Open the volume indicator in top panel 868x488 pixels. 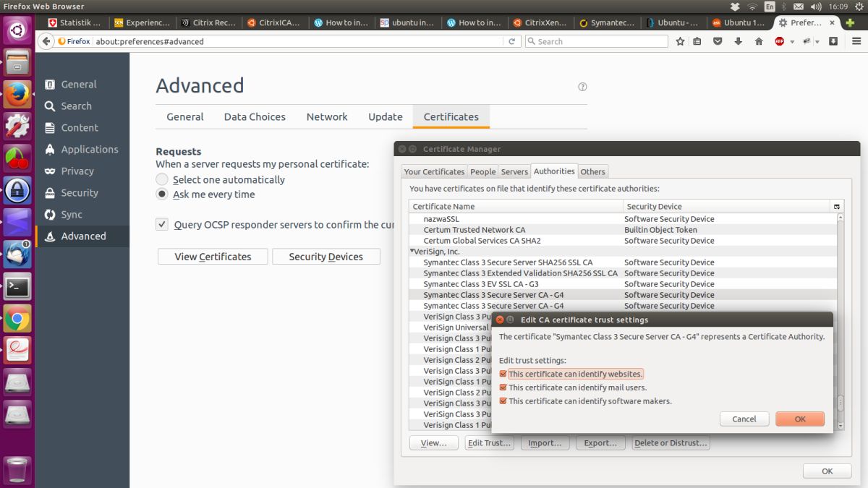point(816,7)
